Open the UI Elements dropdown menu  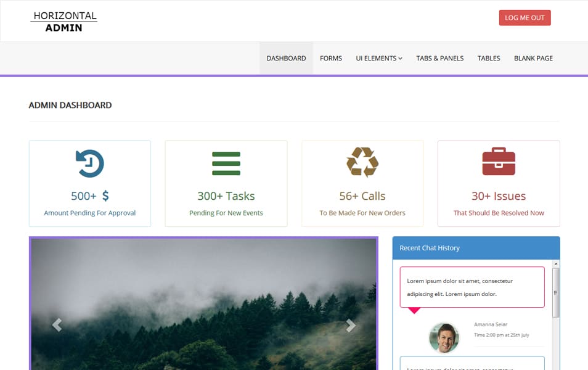tap(378, 58)
